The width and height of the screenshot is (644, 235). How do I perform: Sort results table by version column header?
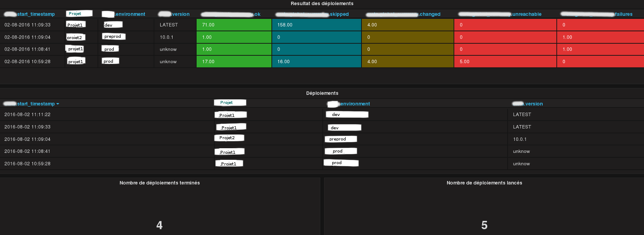coord(174,14)
